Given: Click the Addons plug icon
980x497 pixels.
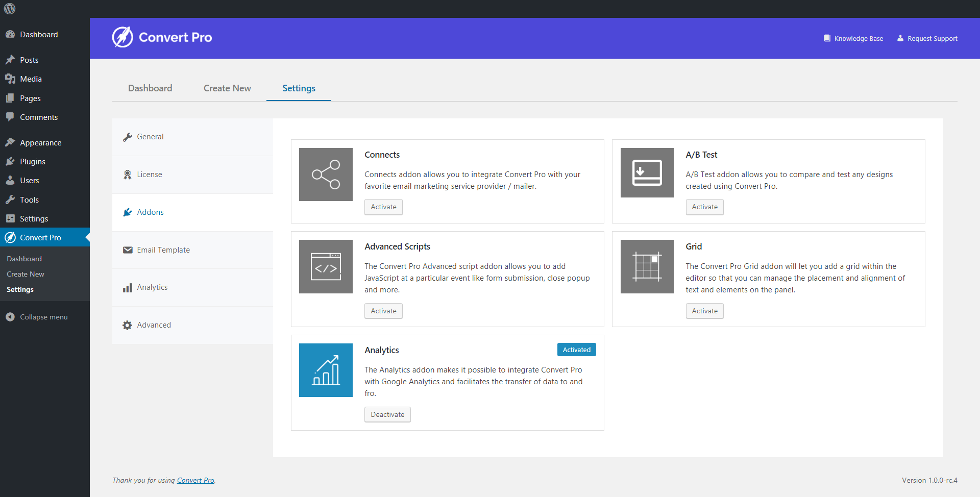Looking at the screenshot, I should [x=128, y=212].
